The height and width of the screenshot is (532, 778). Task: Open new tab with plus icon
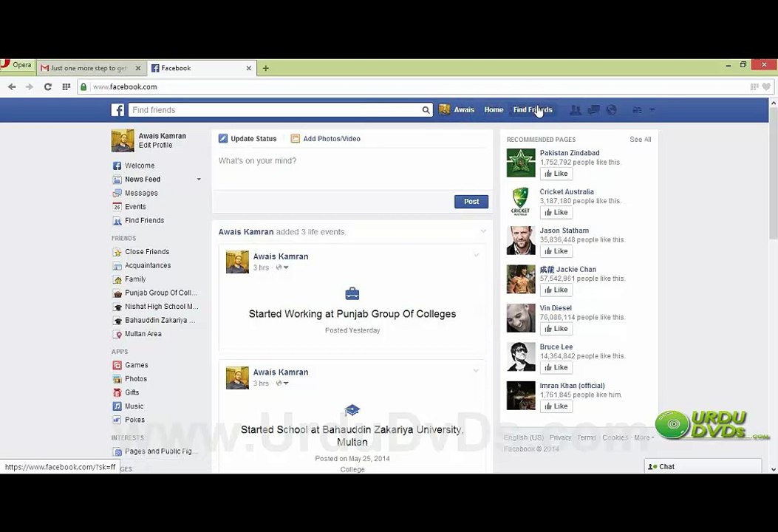(x=265, y=68)
